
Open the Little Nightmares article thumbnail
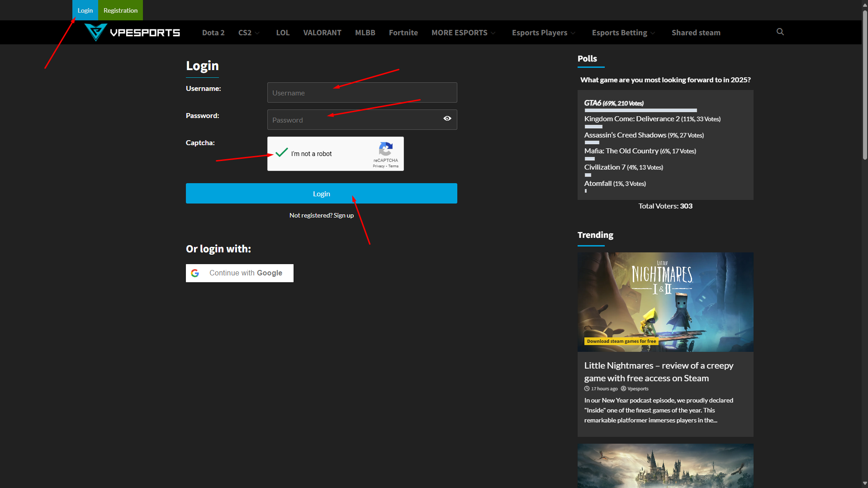tap(665, 302)
